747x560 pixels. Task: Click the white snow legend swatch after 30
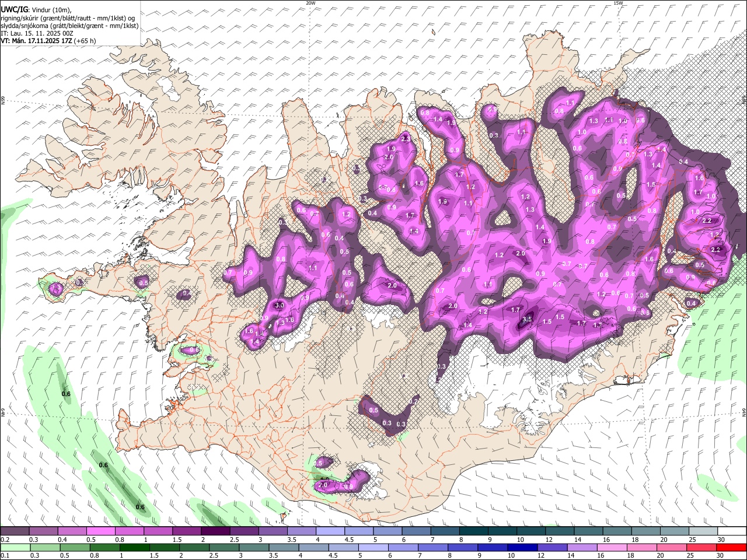pos(732,531)
